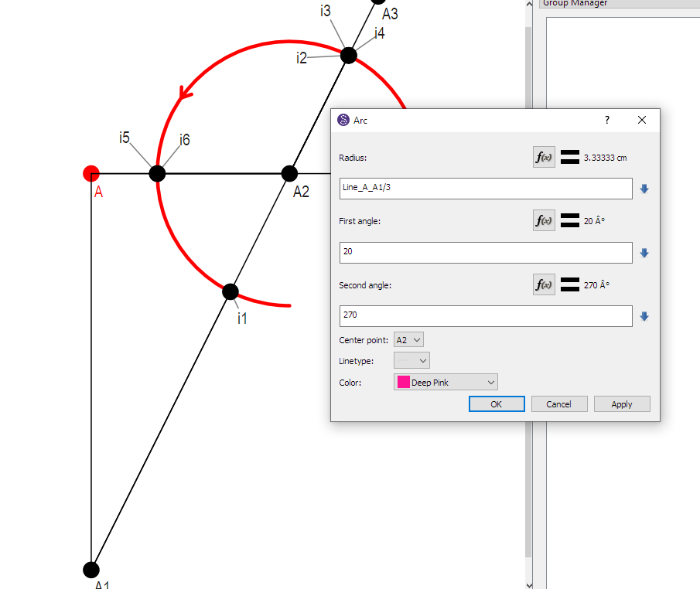Open the Center point A2 dropdown
Image resolution: width=700 pixels, height=589 pixels.
point(408,339)
